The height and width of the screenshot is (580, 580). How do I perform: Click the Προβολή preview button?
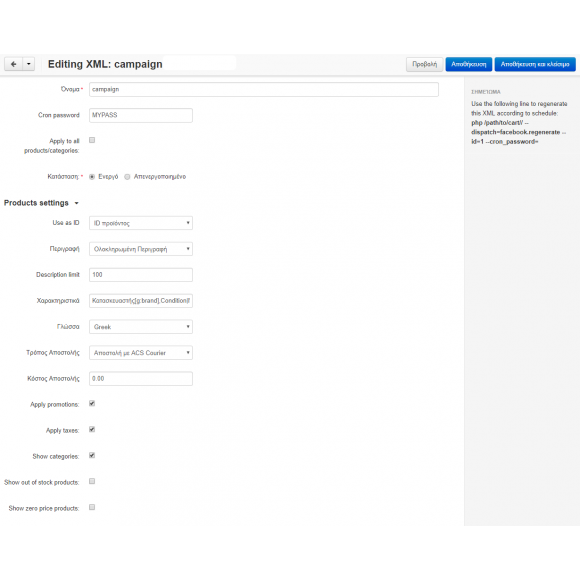coord(424,64)
